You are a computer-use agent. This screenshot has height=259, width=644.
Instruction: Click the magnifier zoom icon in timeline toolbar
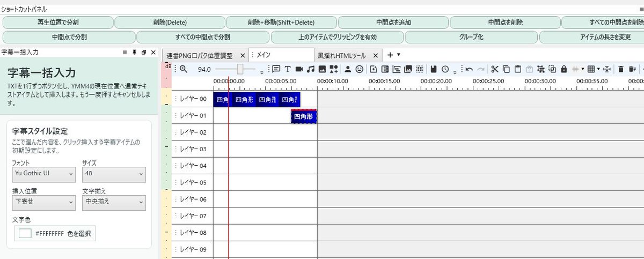(184, 69)
